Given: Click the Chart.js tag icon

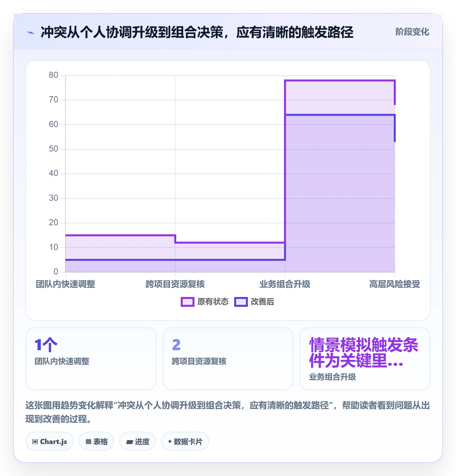Looking at the screenshot, I should pos(35,442).
